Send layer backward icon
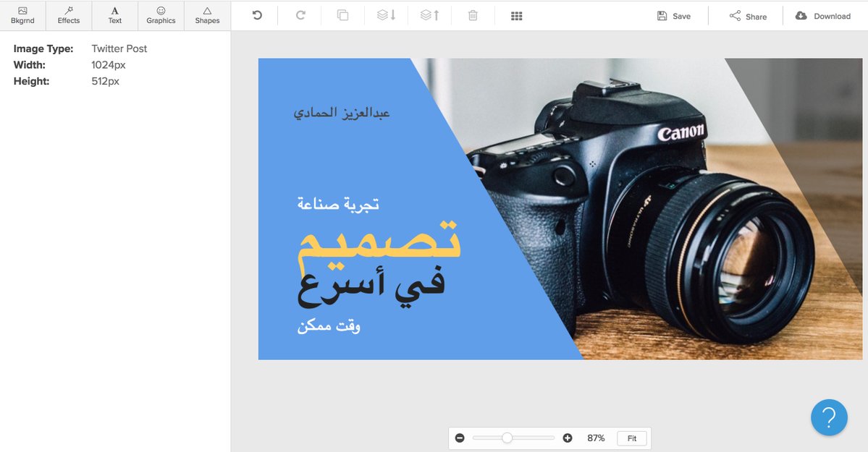This screenshot has height=452, width=868. tap(387, 16)
